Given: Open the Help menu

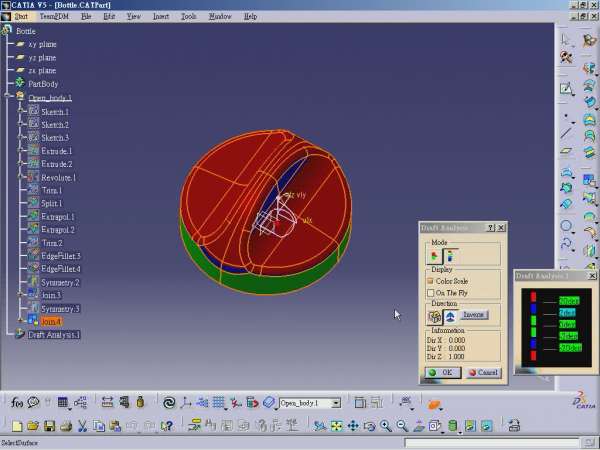Looking at the screenshot, I should pyautogui.click(x=250, y=16).
